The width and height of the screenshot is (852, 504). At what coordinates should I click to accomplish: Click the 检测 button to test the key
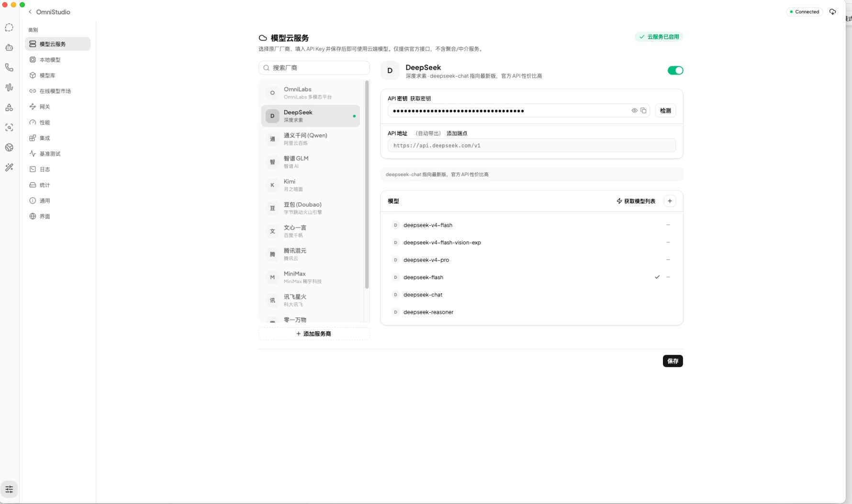(665, 111)
